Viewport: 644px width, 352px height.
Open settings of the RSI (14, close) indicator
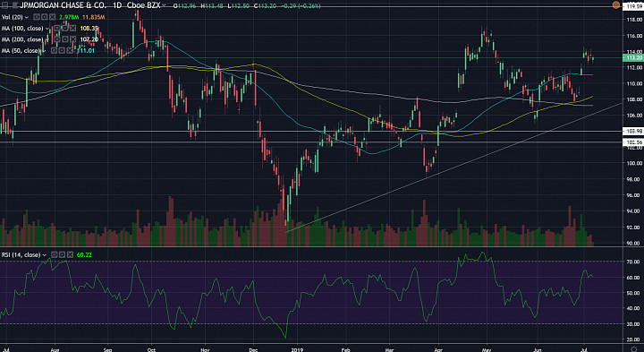click(62, 255)
